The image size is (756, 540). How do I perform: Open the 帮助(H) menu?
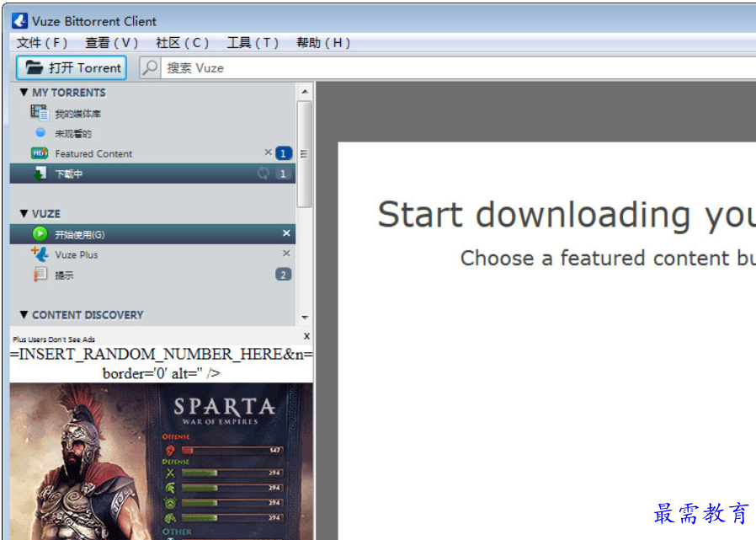pos(323,43)
